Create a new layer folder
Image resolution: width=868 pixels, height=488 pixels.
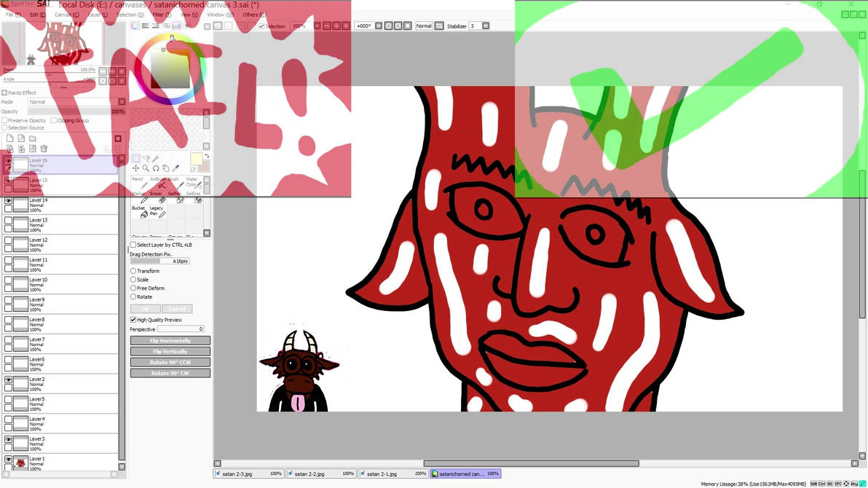coord(33,138)
